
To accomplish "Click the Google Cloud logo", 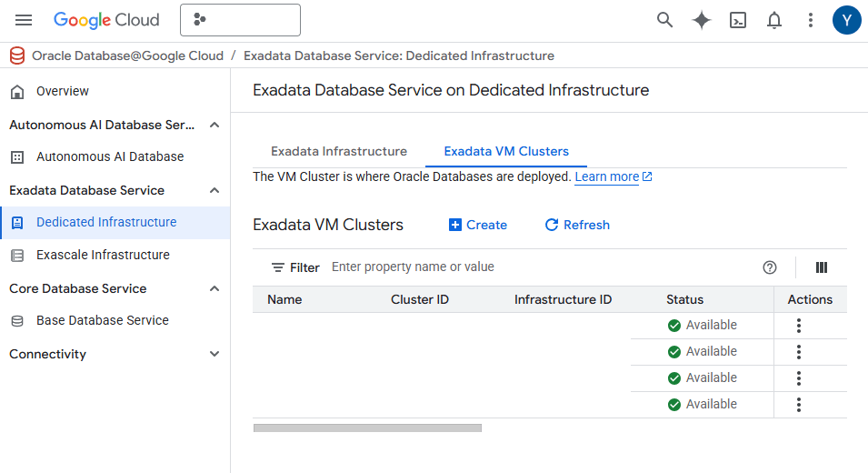I will coord(106,21).
